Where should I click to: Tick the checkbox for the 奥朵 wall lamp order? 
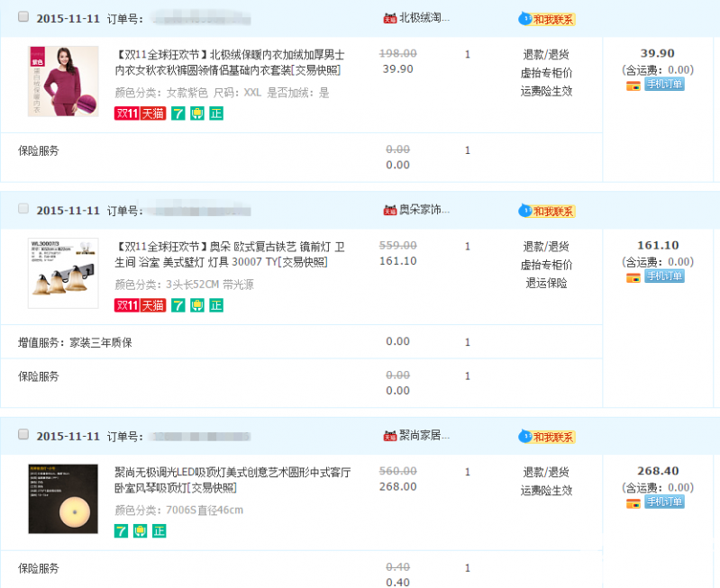click(x=23, y=209)
